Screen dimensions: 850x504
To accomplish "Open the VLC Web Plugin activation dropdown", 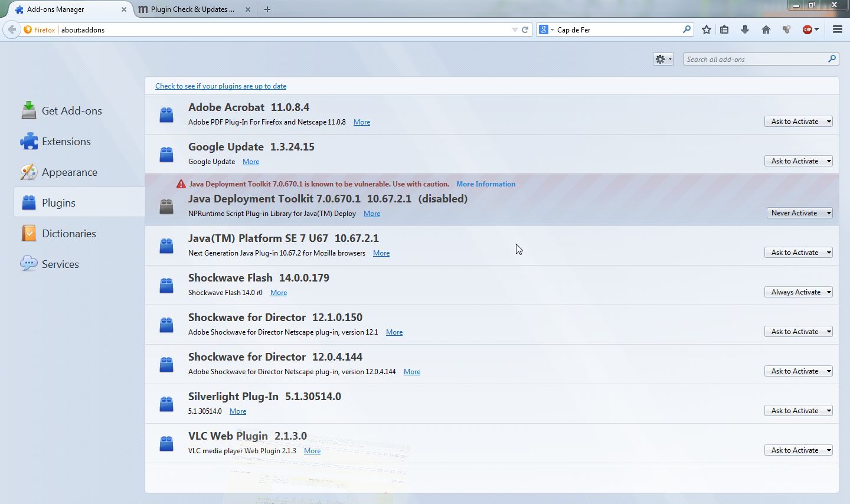I will pos(798,450).
